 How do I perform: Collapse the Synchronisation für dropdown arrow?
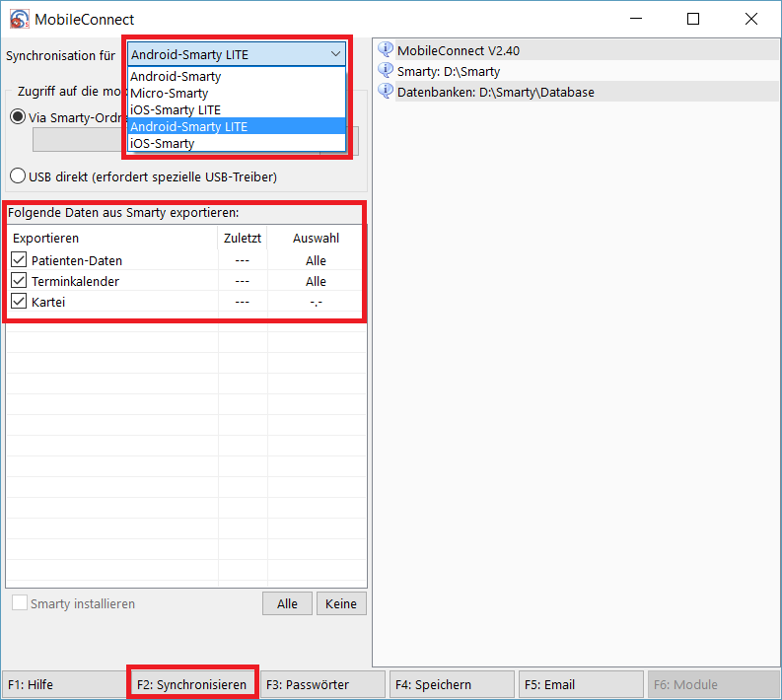point(335,54)
